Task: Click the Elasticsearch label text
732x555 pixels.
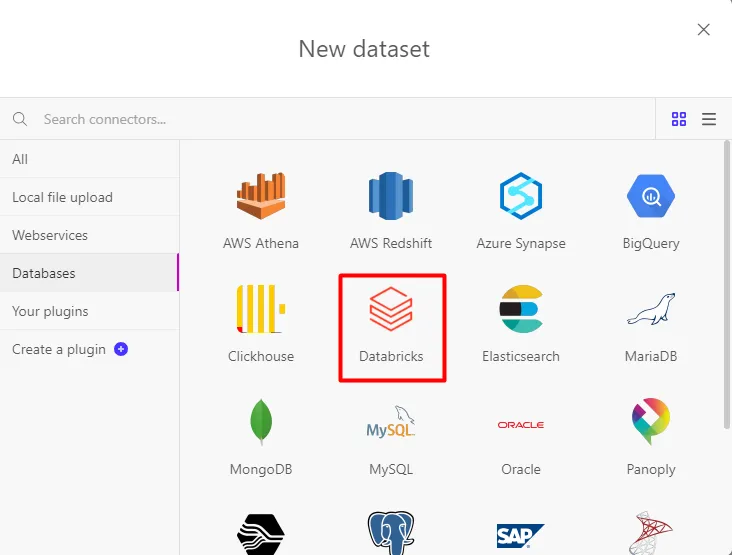Action: point(521,356)
